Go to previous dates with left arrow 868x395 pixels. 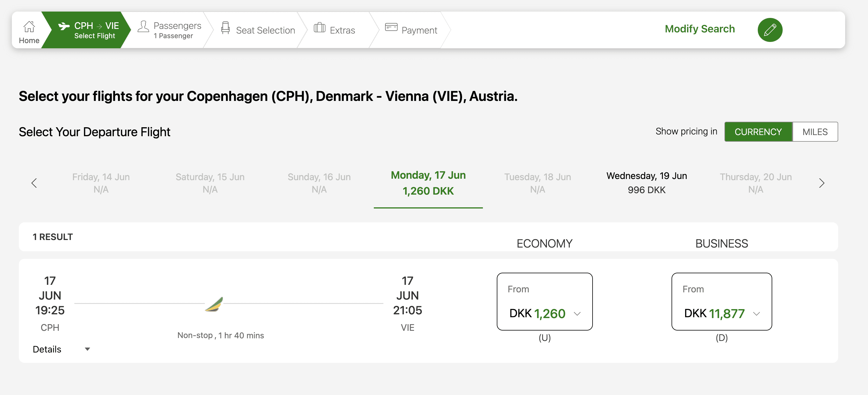pos(34,183)
